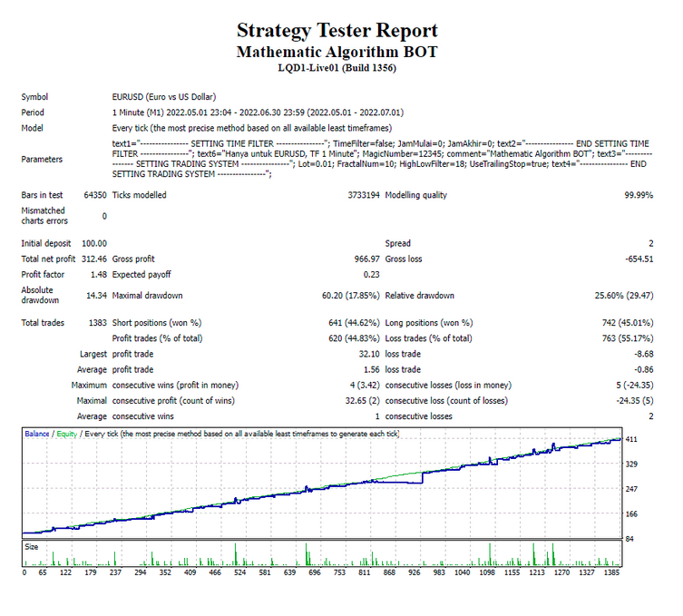Click the loss trades value 763 (55.17%)
Viewport: 683px width, 616px height.
(x=628, y=338)
